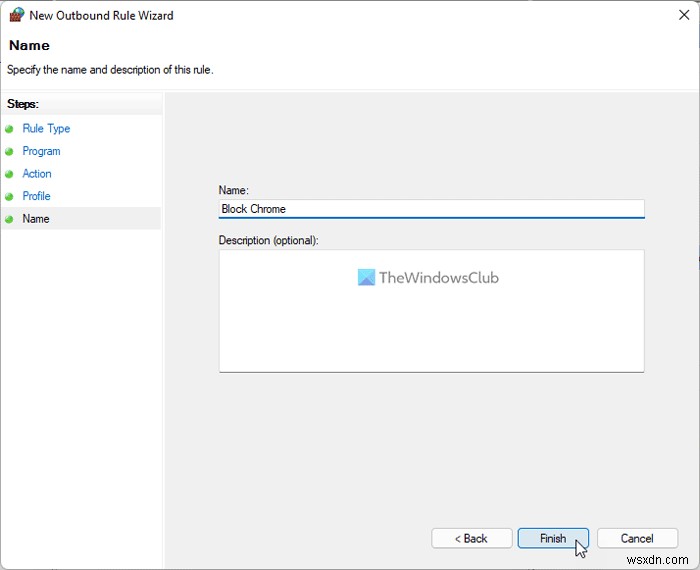The height and width of the screenshot is (570, 700).
Task: Go to the Profile step
Action: pyautogui.click(x=36, y=196)
